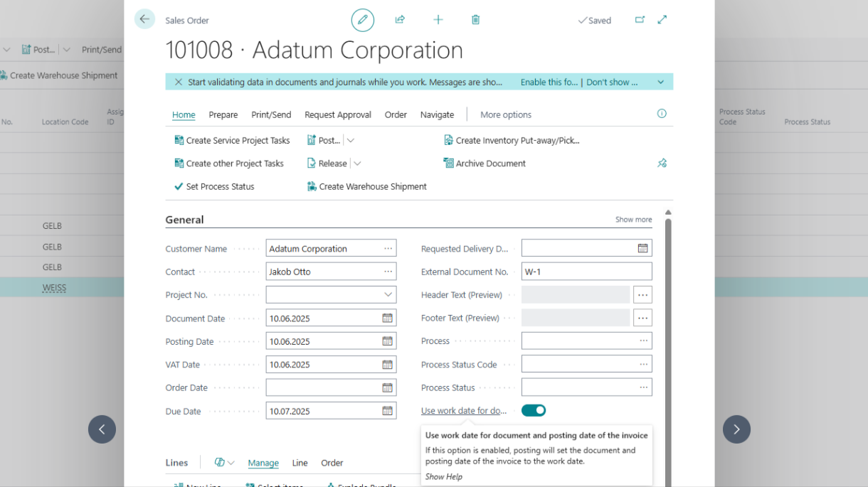868x487 pixels.
Task: Create new record with plus icon
Action: (x=438, y=20)
